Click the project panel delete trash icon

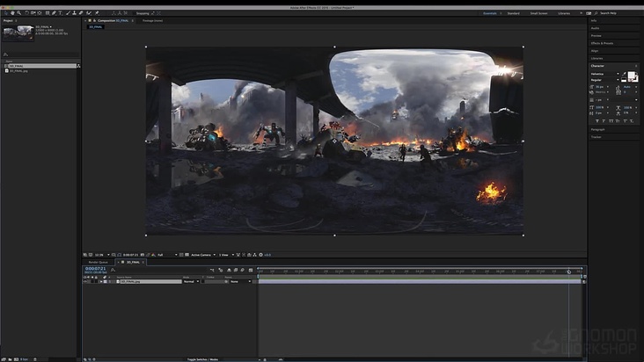coord(35,359)
